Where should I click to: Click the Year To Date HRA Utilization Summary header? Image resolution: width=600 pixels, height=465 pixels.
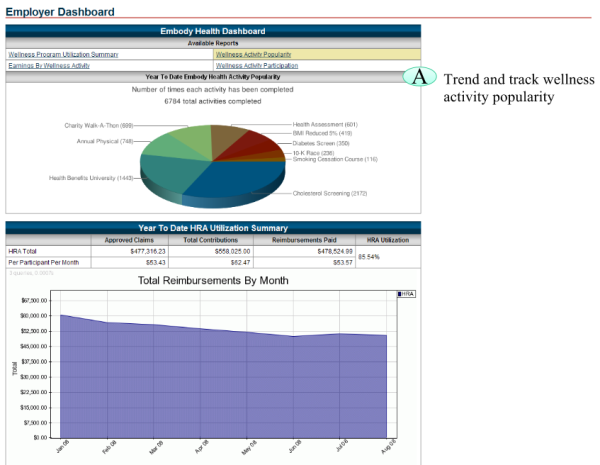(213, 228)
